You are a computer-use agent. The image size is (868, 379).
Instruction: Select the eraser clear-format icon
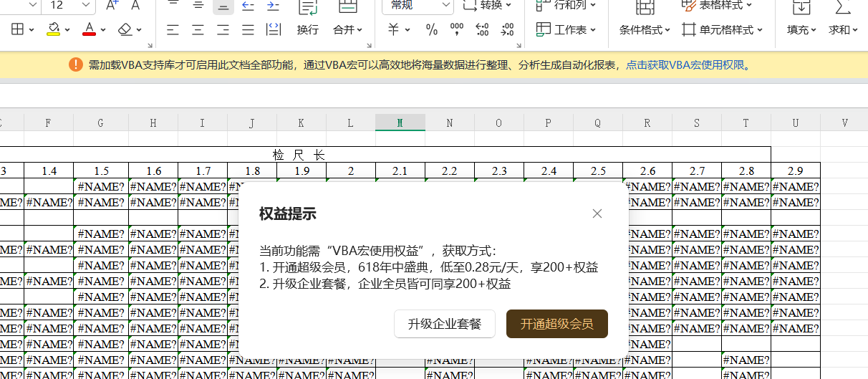(x=125, y=29)
